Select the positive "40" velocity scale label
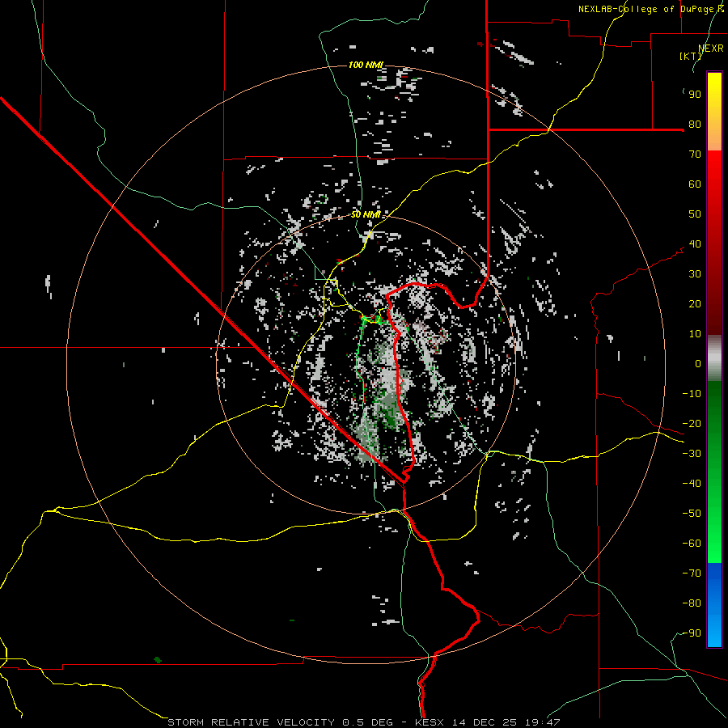 695,244
